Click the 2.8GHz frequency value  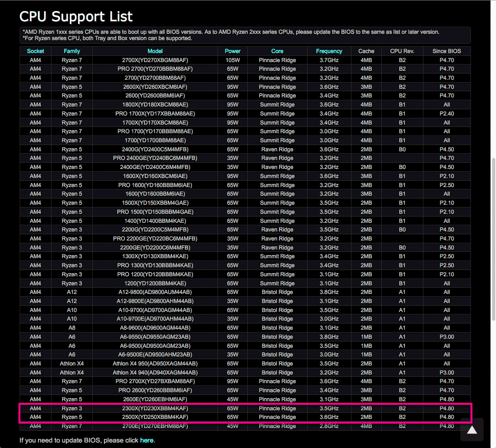point(329,426)
